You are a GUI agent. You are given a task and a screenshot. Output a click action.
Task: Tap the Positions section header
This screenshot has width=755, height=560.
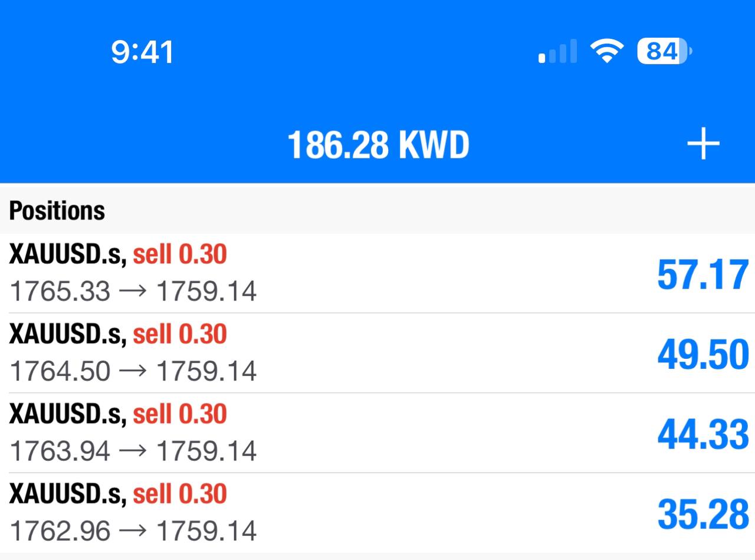[57, 211]
